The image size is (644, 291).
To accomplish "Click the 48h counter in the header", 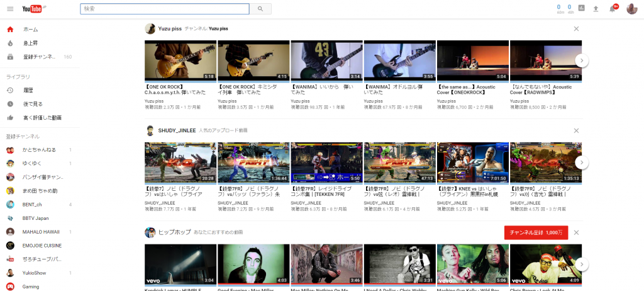I will tap(570, 9).
